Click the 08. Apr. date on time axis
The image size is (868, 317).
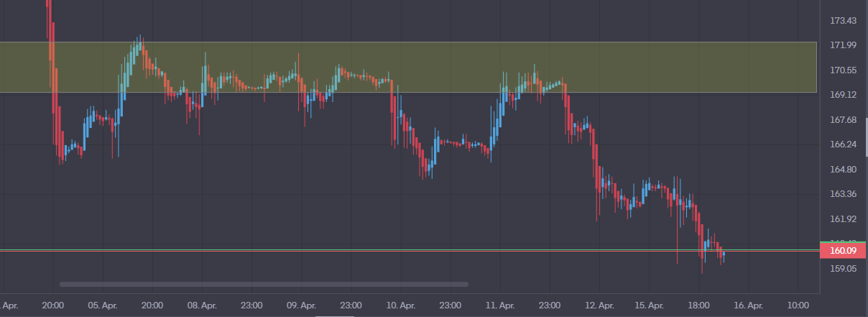point(202,305)
